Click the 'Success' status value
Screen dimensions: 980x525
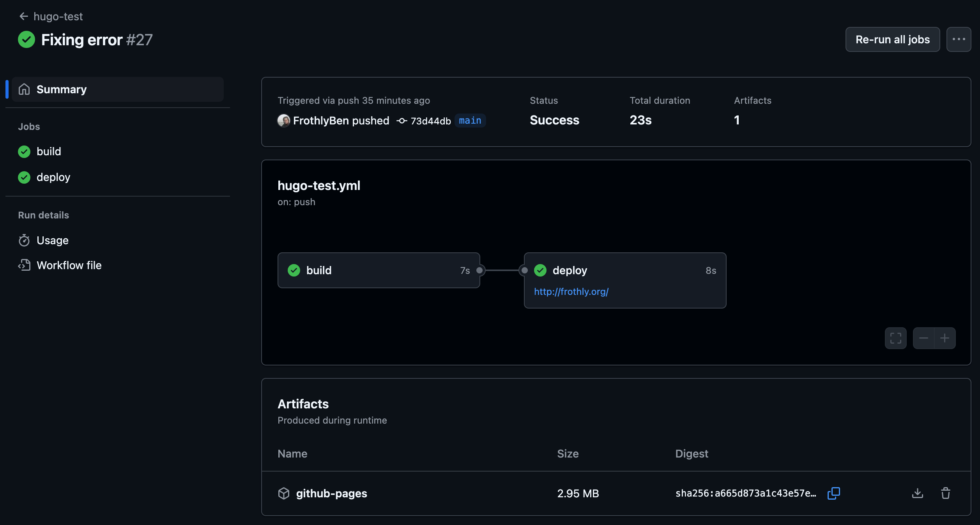pos(554,120)
